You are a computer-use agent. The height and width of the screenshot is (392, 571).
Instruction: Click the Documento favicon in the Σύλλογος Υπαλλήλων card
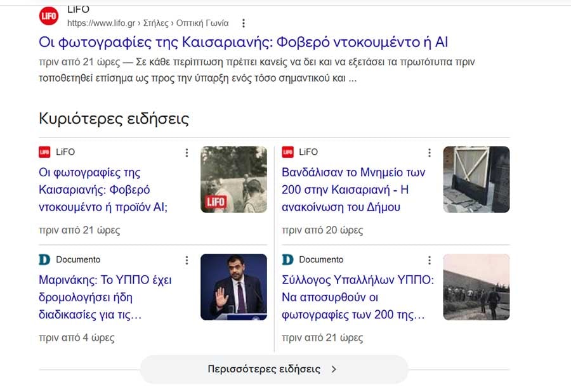[x=287, y=259]
